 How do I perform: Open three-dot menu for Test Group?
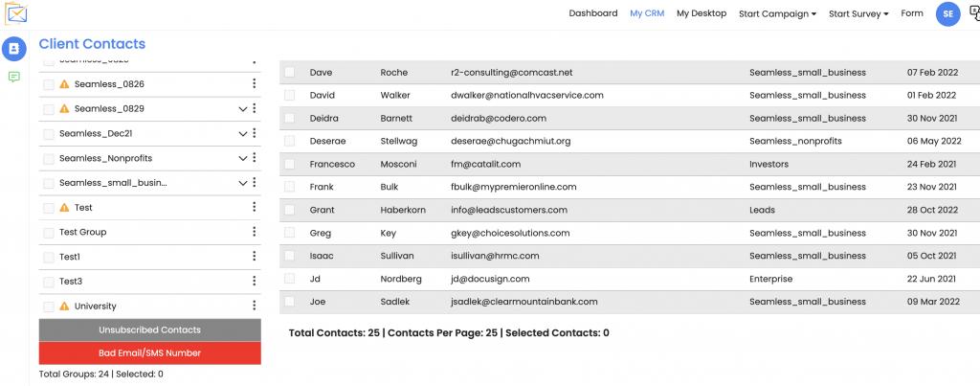tap(254, 232)
